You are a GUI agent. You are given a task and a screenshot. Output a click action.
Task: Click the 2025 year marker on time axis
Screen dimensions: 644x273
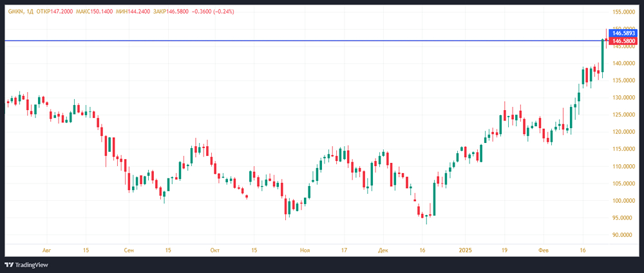pos(466,249)
